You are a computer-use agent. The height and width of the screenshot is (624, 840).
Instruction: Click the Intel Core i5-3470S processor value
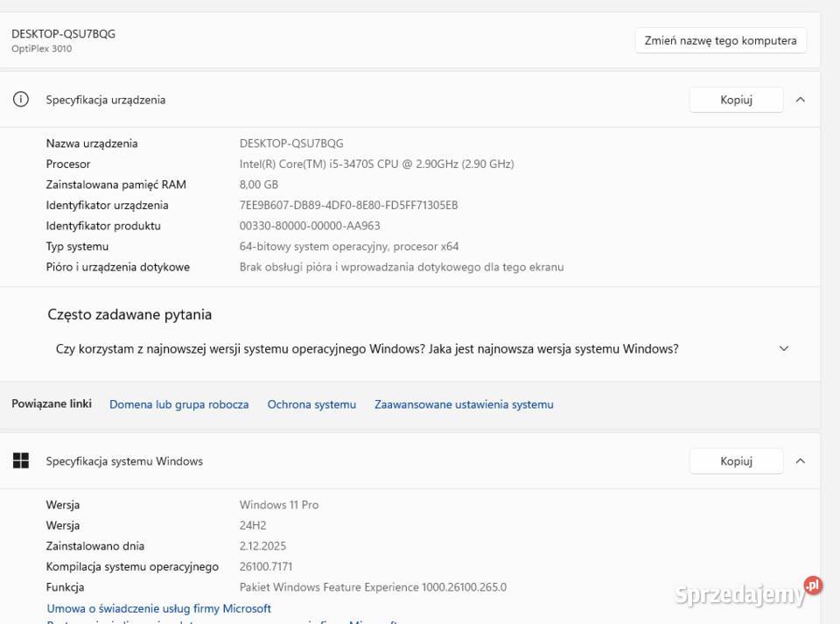pyautogui.click(x=376, y=164)
